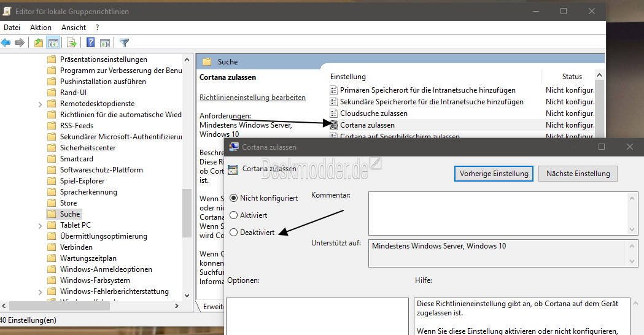Select Übermittlungsoptimierung in the tree
This screenshot has width=644, height=335.
pos(104,236)
